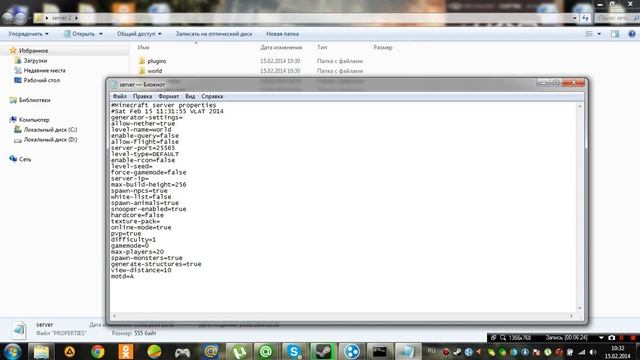The height and width of the screenshot is (360, 640).
Task: Click the server2 address bar breadcrumb
Action: (62, 18)
